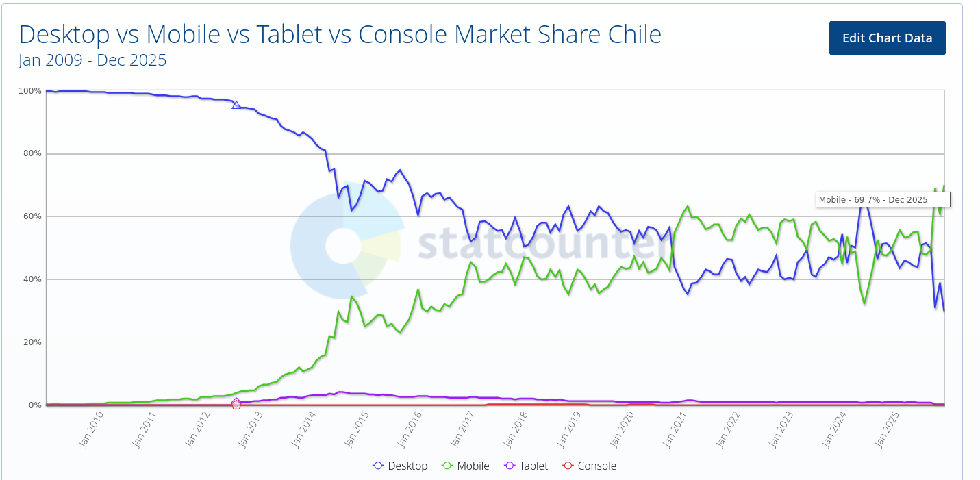Click the red Console legend marker icon

pyautogui.click(x=568, y=466)
